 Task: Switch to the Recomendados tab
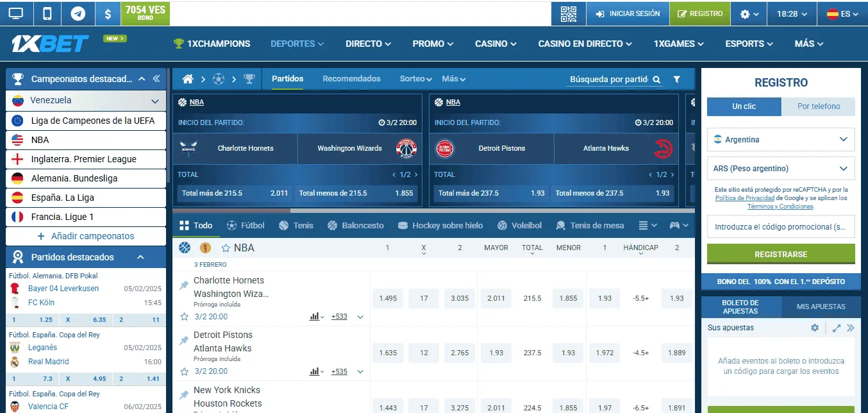(x=351, y=79)
